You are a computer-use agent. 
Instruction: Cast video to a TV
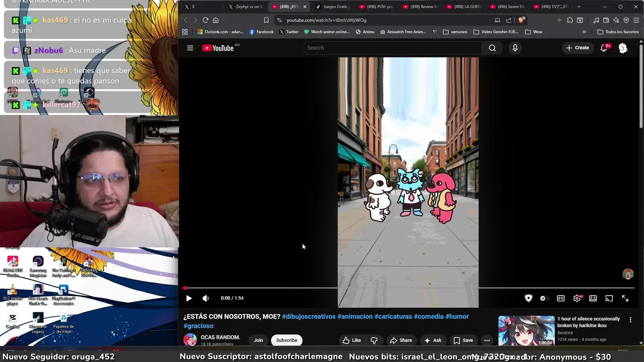[x=609, y=298]
